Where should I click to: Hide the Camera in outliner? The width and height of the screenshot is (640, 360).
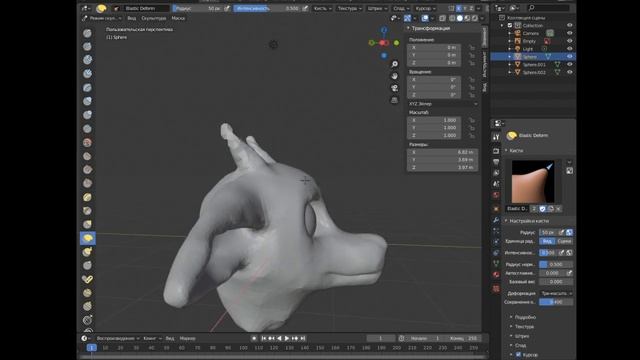coord(569,33)
